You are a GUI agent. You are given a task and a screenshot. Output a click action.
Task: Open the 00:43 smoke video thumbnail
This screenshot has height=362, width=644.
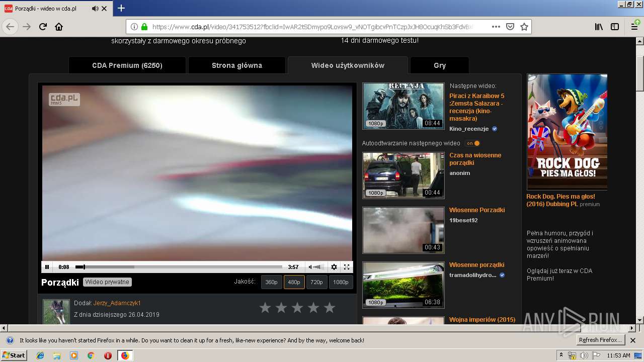click(404, 230)
